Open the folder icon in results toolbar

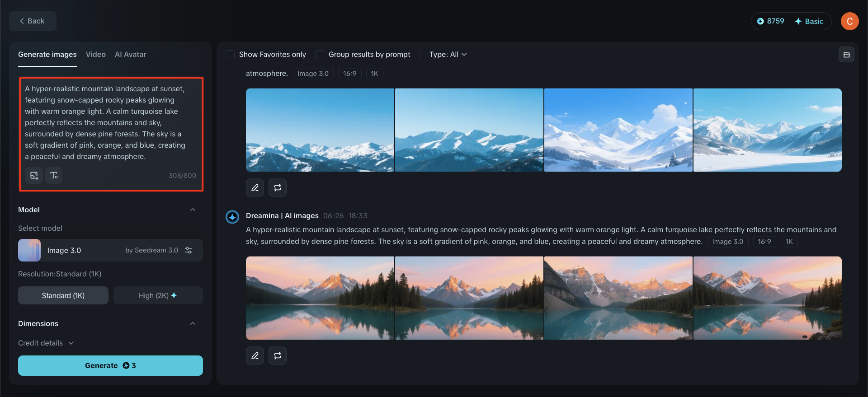pyautogui.click(x=846, y=55)
